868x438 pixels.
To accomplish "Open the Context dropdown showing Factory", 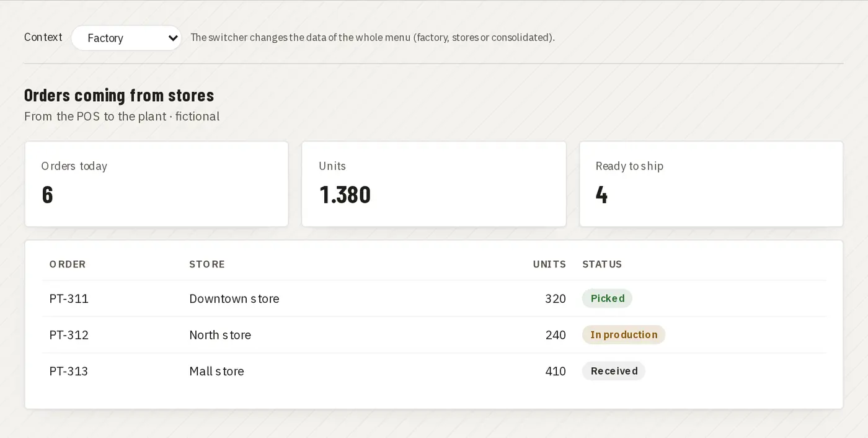I will coord(126,38).
